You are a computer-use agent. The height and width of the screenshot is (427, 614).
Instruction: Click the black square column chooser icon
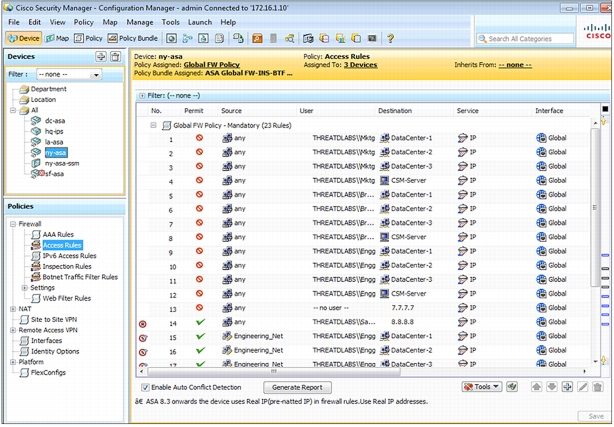coord(605,109)
